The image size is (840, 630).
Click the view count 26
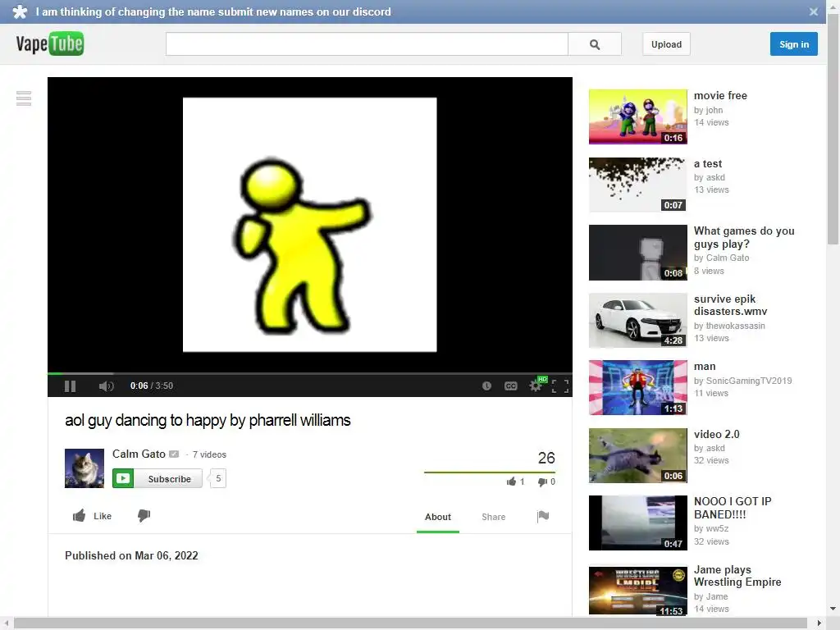tap(546, 458)
